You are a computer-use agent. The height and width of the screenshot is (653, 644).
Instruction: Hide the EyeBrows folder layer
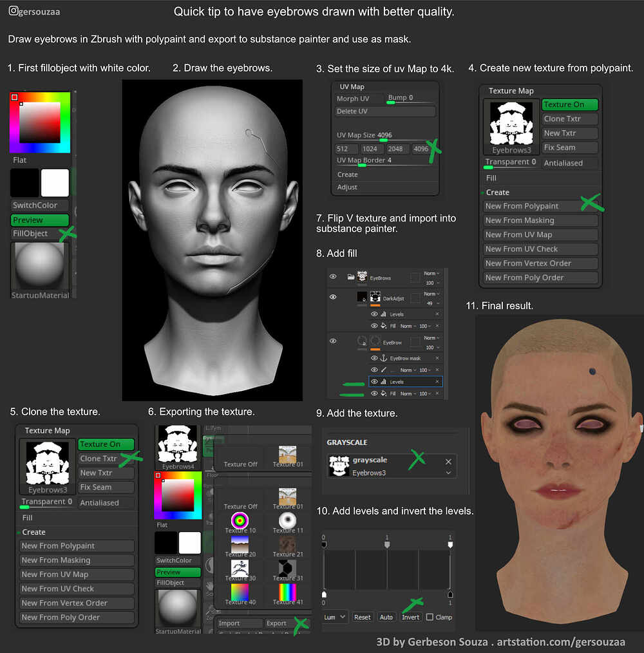(x=333, y=276)
